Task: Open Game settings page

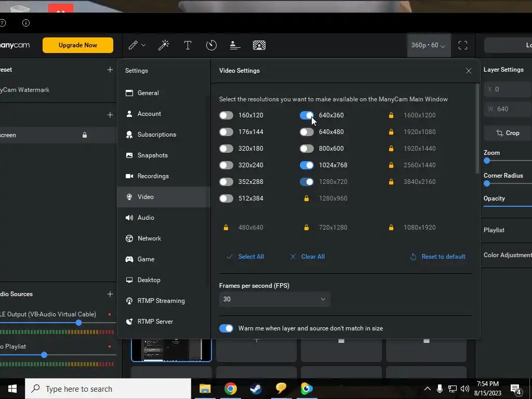Action: (164, 259)
